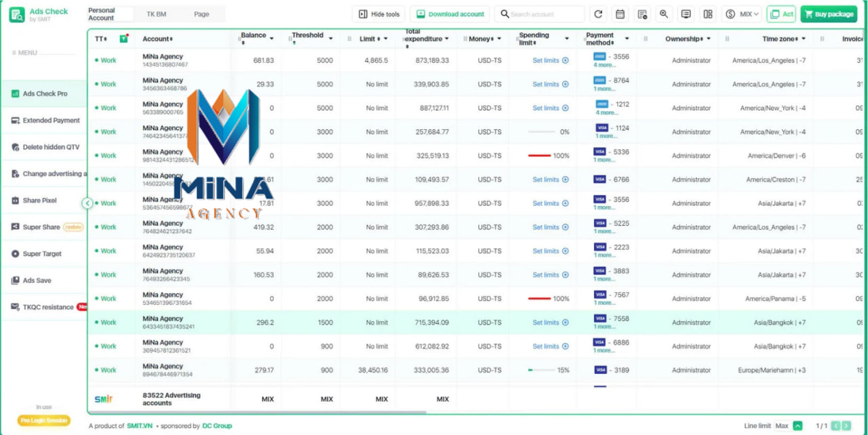Switch to the Page tab

tap(201, 14)
